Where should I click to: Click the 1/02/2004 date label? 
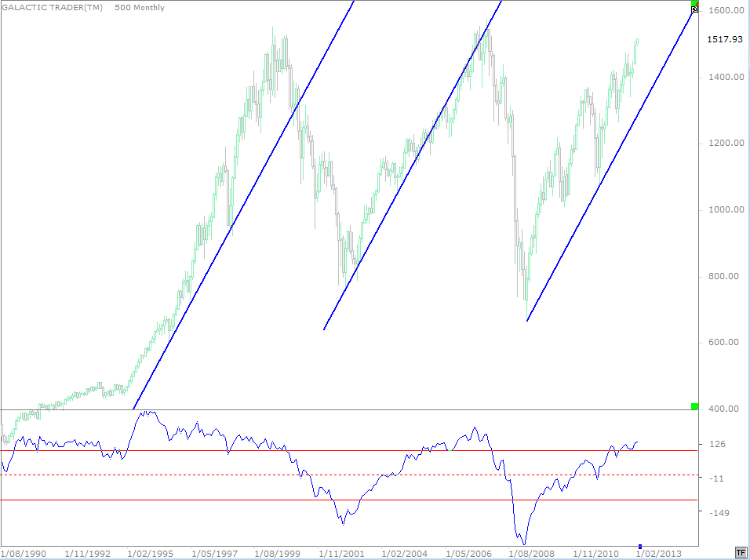[405, 554]
